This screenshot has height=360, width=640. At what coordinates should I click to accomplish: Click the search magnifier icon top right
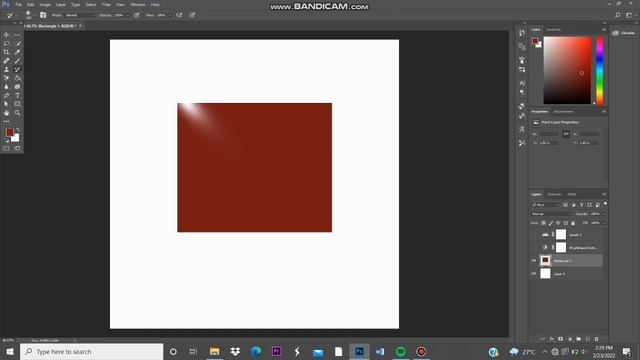(x=618, y=15)
